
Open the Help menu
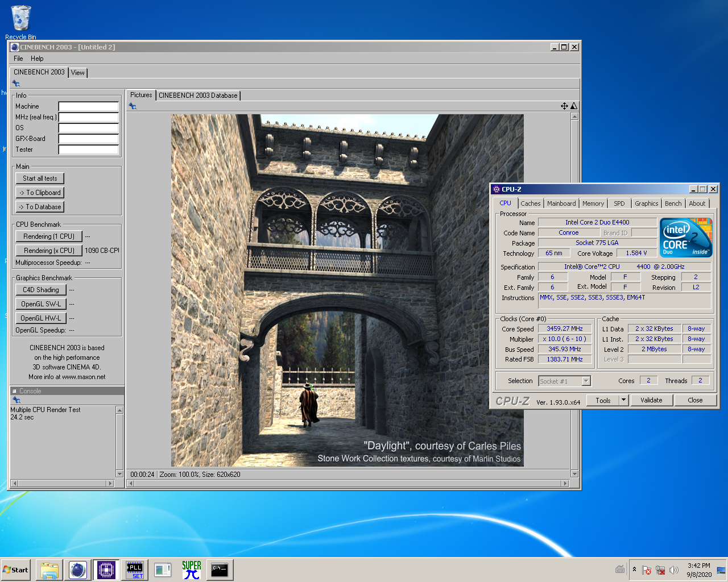(x=37, y=59)
